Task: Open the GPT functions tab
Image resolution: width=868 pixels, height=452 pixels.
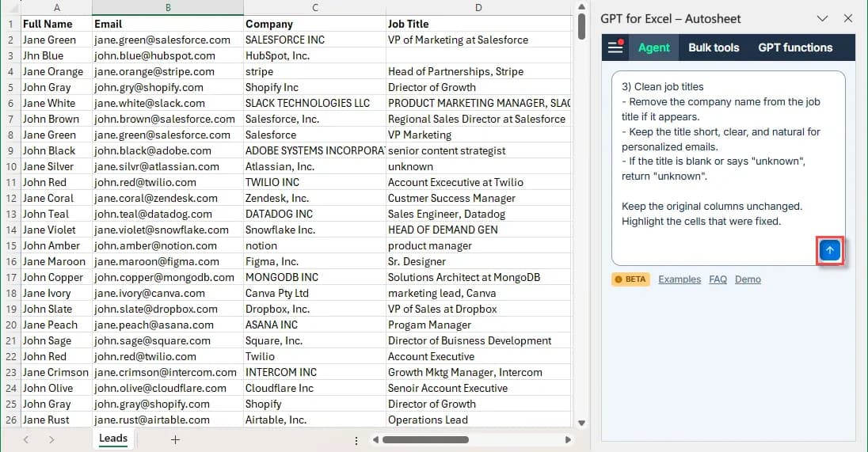Action: (x=795, y=47)
